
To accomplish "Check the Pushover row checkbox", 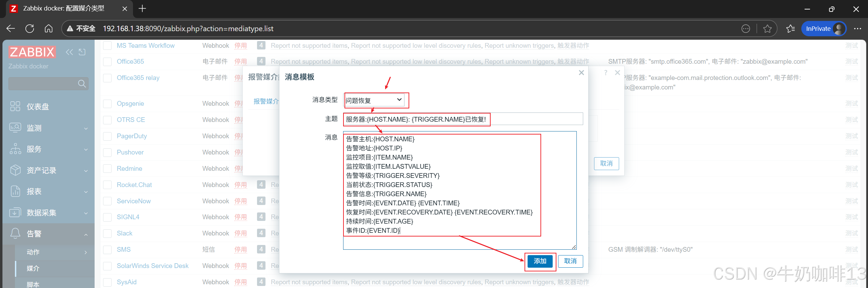I will [107, 152].
